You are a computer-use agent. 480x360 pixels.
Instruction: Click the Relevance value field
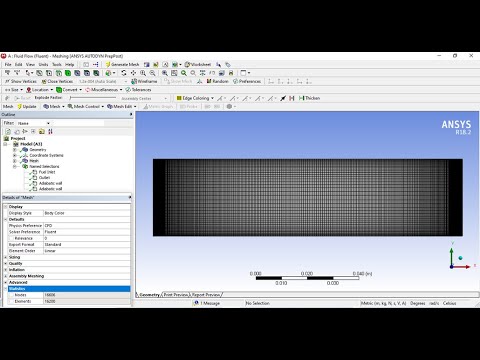pos(87,238)
